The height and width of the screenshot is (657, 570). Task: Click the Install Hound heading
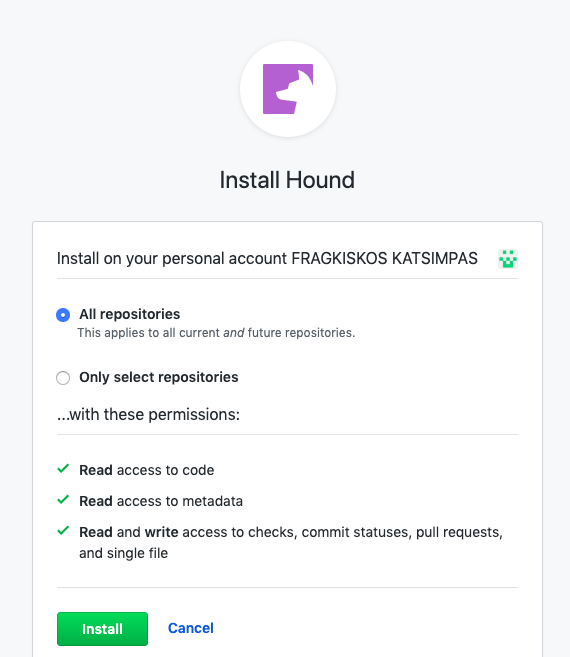pyautogui.click(x=287, y=180)
